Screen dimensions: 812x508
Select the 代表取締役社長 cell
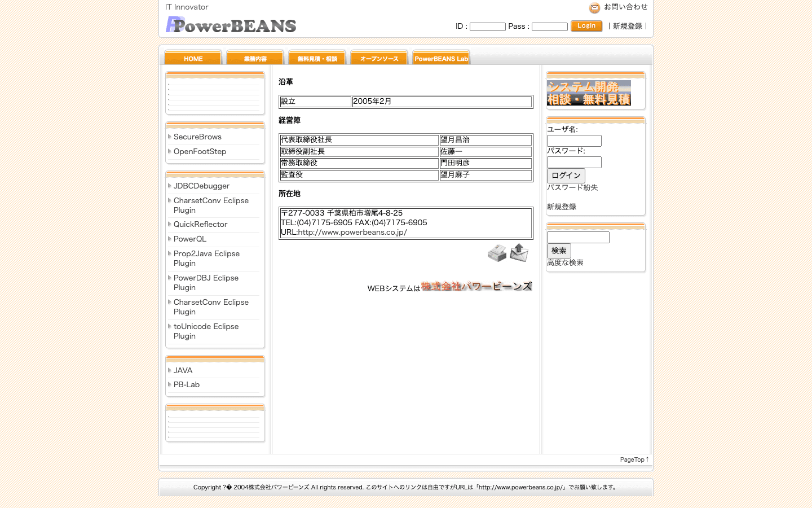[x=359, y=140]
